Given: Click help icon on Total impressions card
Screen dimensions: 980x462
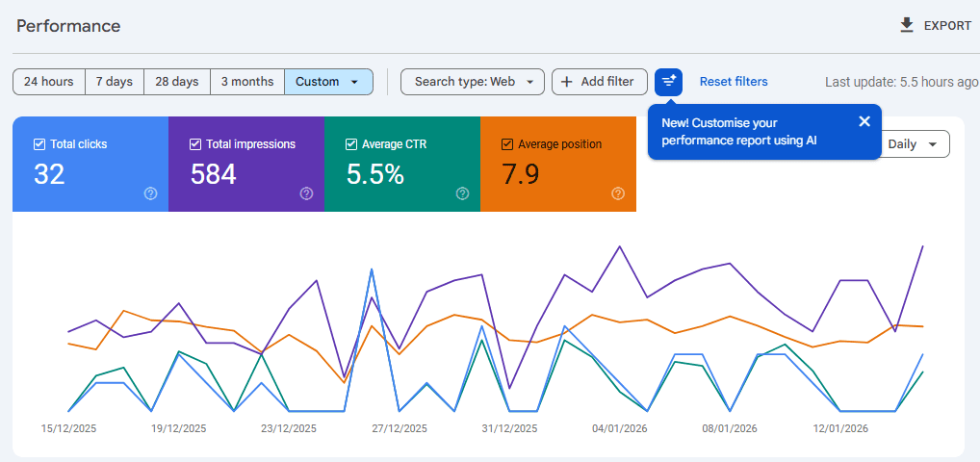Looking at the screenshot, I should pyautogui.click(x=306, y=193).
